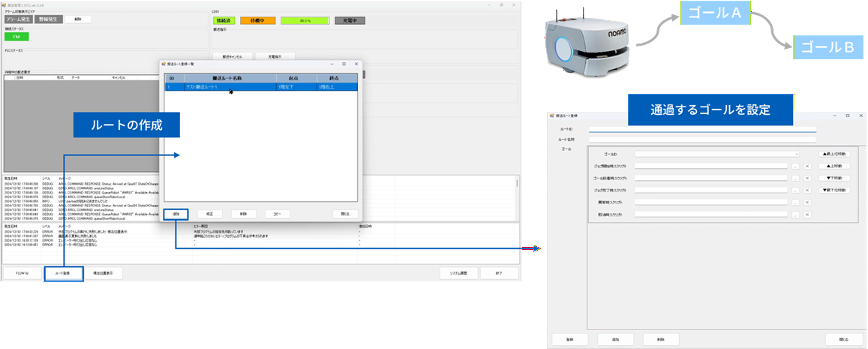
Task: Click the ▼最下位移動 move-to-bottom button
Action: coord(834,190)
